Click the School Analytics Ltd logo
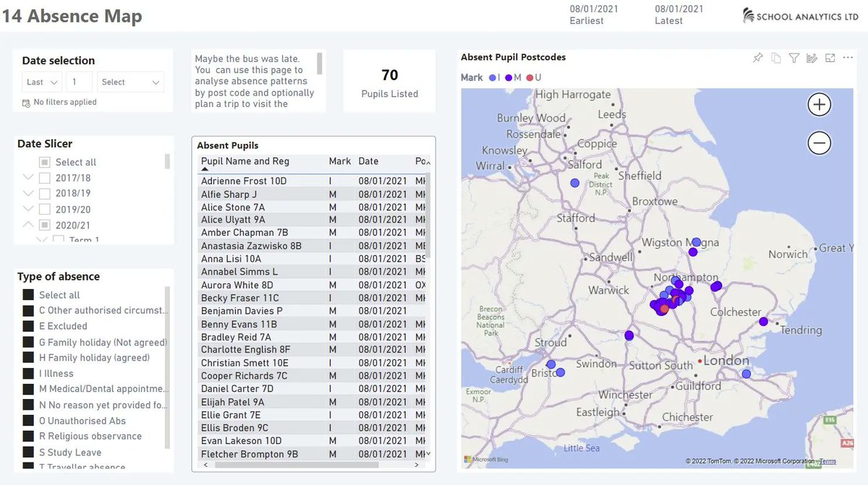This screenshot has height=485, width=868. coord(801,15)
